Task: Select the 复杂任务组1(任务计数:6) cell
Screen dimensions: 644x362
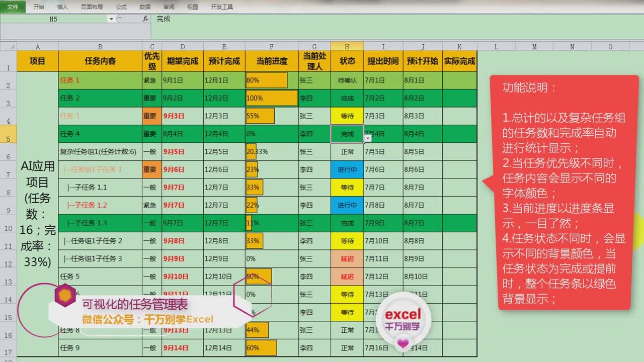Action: pyautogui.click(x=100, y=152)
